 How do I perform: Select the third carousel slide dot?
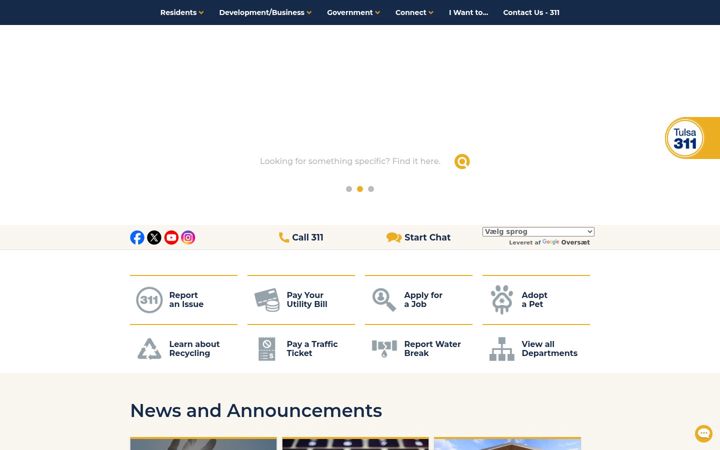(x=371, y=189)
